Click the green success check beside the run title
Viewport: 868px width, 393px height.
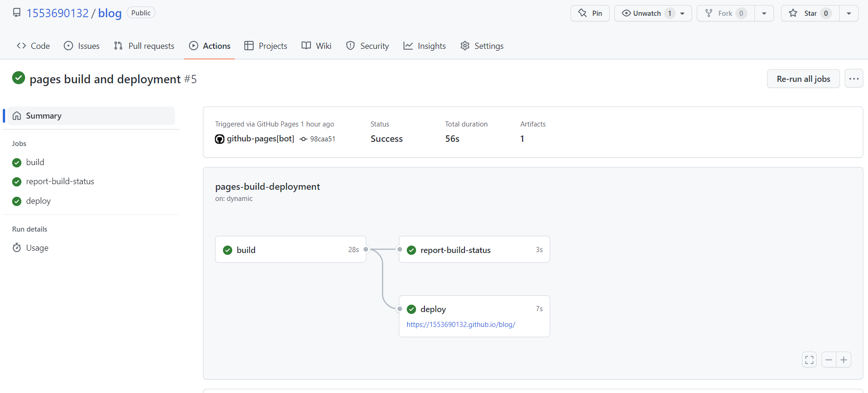coord(19,78)
